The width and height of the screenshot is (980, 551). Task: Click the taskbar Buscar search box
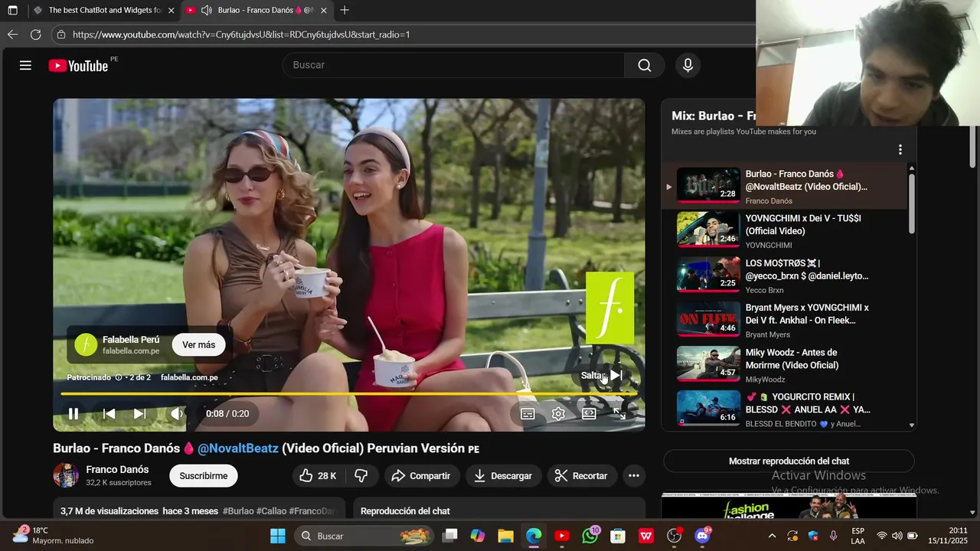[364, 536]
